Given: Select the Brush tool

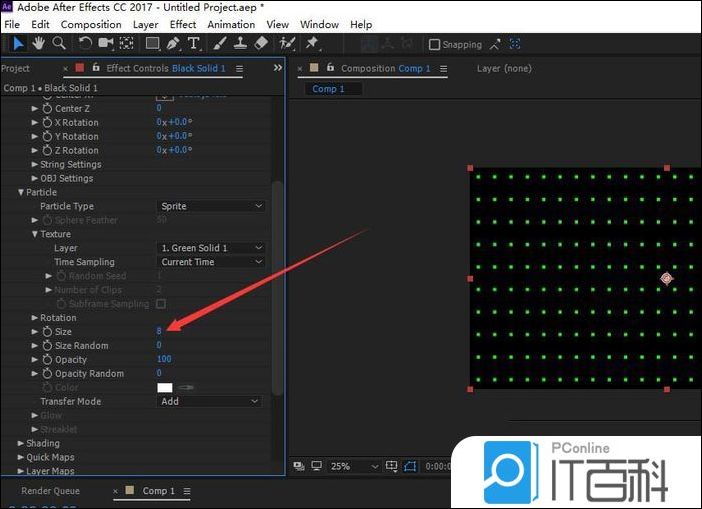Looking at the screenshot, I should (x=219, y=43).
